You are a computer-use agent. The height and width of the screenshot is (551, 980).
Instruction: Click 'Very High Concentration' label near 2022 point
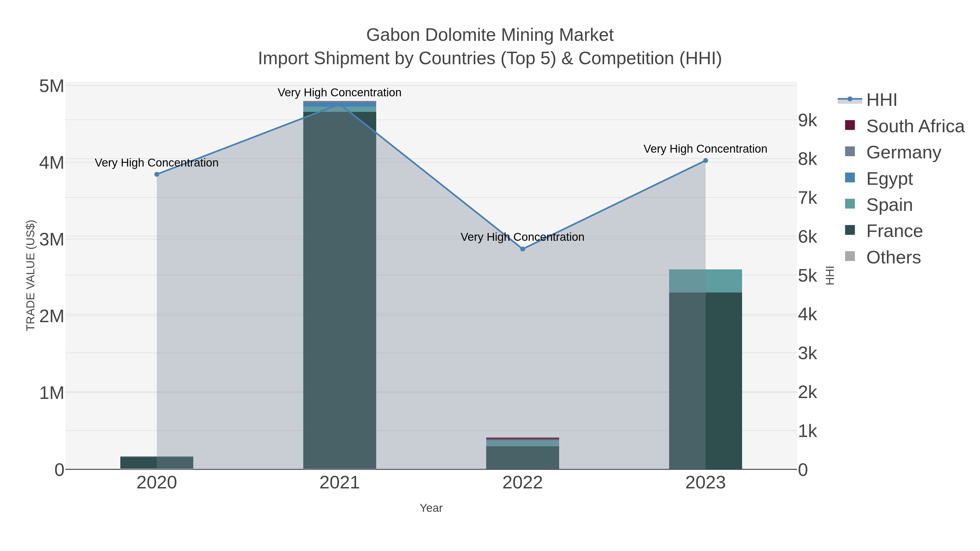(522, 237)
